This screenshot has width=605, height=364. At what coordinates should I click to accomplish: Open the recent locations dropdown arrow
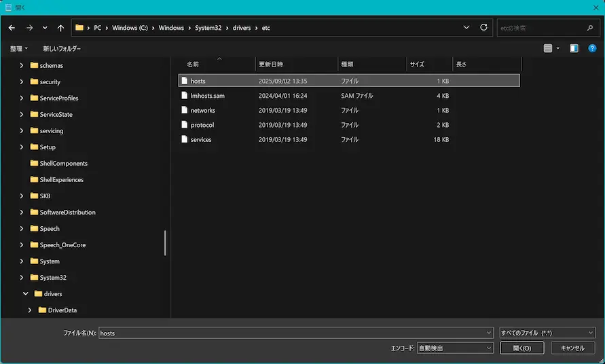[45, 28]
